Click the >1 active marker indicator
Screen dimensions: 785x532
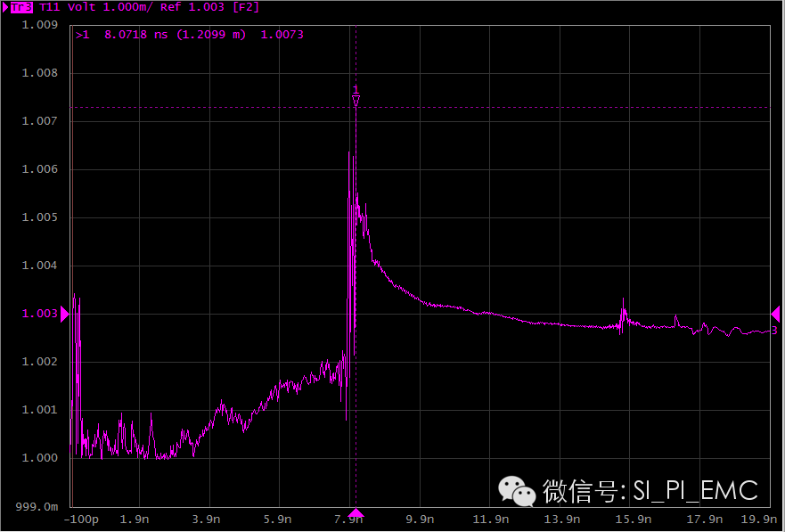click(x=83, y=35)
